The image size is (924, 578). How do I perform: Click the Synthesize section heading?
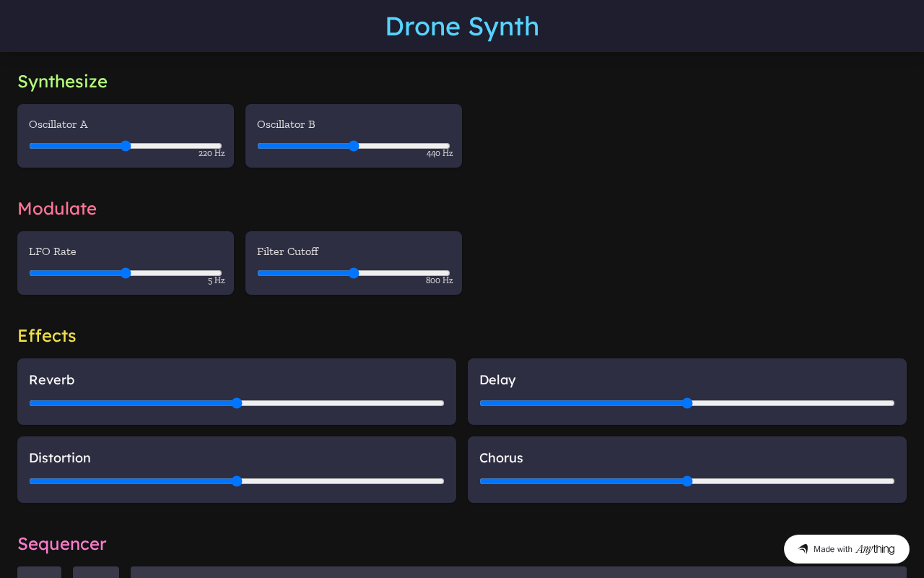63,82
